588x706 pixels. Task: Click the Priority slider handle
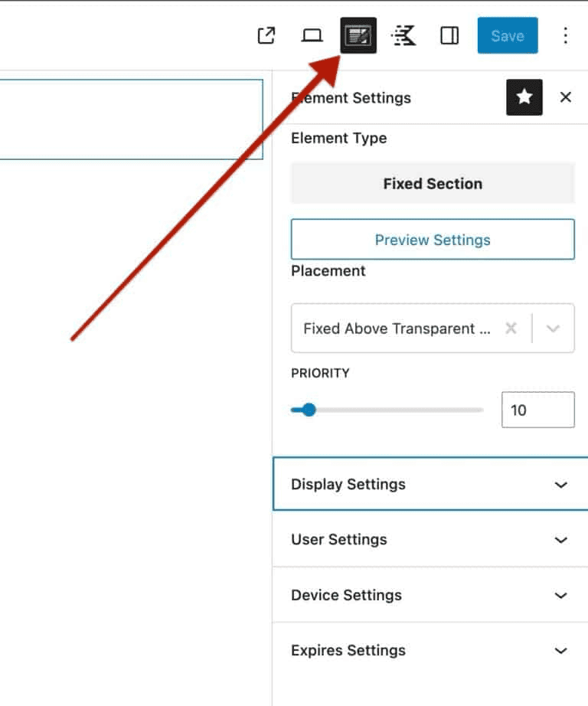click(x=309, y=410)
